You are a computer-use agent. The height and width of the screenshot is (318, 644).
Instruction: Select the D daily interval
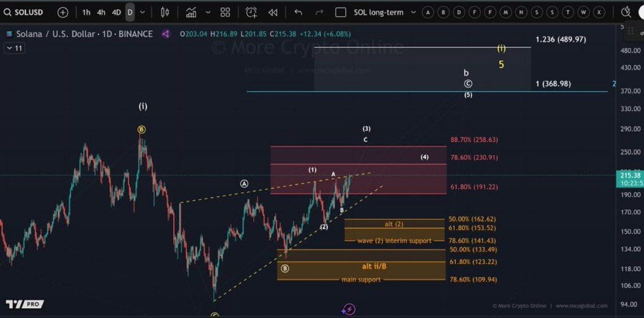130,12
